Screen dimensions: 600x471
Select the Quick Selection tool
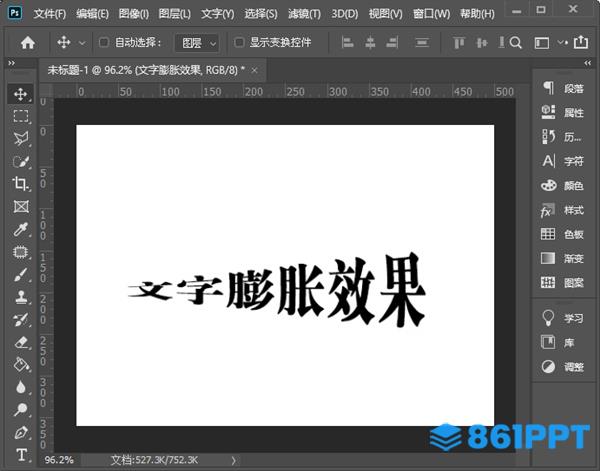[x=21, y=161]
